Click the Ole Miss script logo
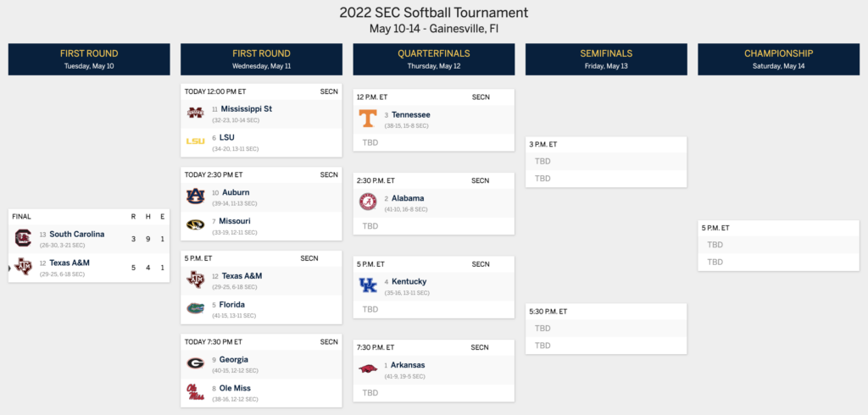 (x=195, y=392)
